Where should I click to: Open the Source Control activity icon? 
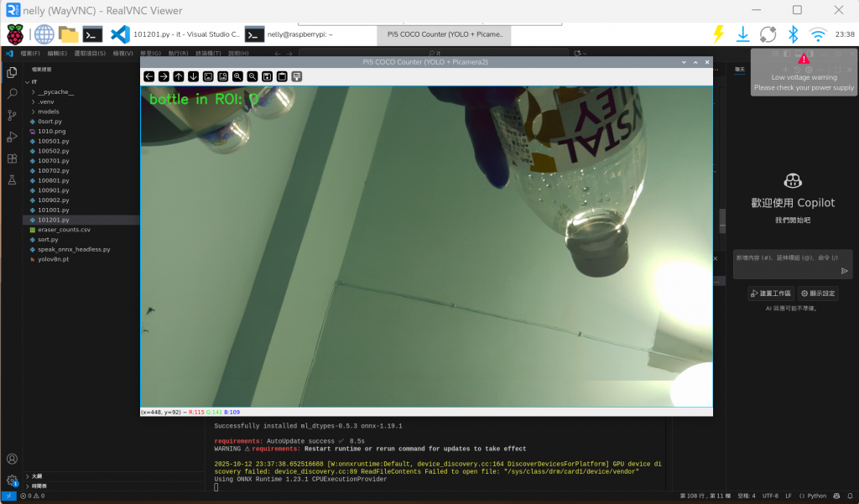point(12,115)
